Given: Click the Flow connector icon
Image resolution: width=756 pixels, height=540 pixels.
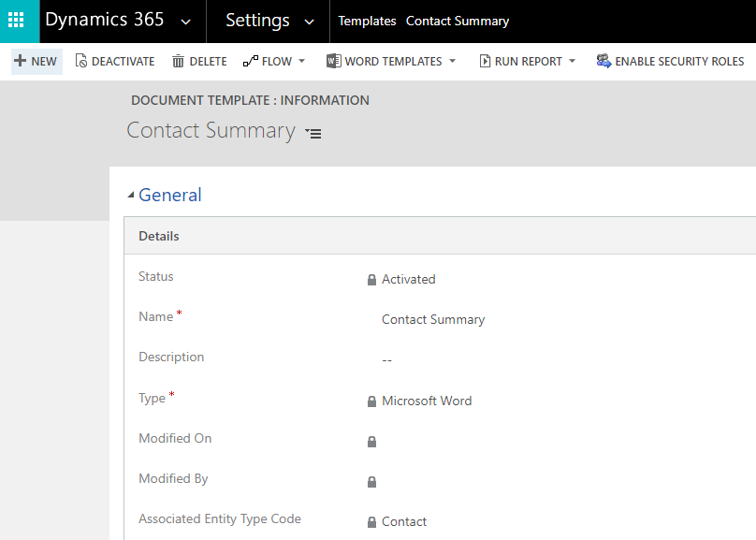Looking at the screenshot, I should coord(251,61).
